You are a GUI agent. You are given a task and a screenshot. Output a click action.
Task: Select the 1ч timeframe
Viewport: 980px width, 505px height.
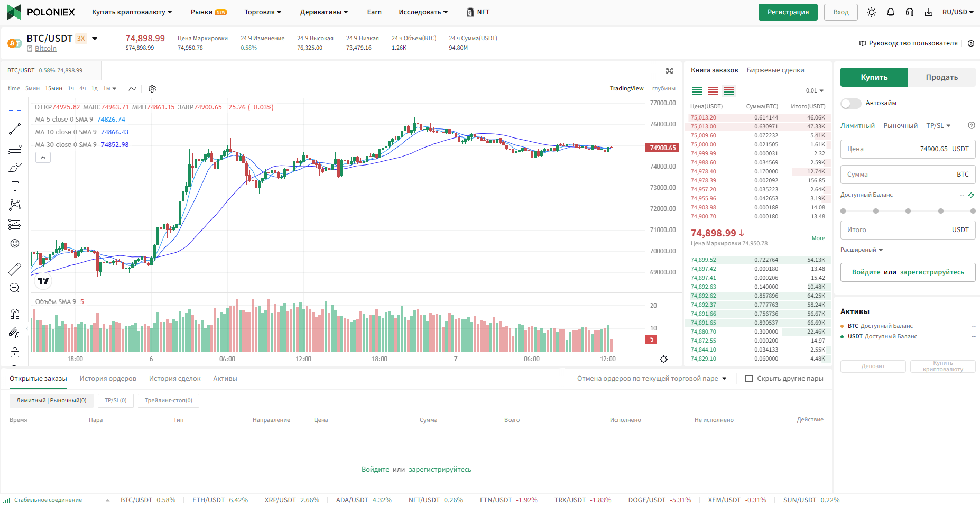click(x=71, y=89)
